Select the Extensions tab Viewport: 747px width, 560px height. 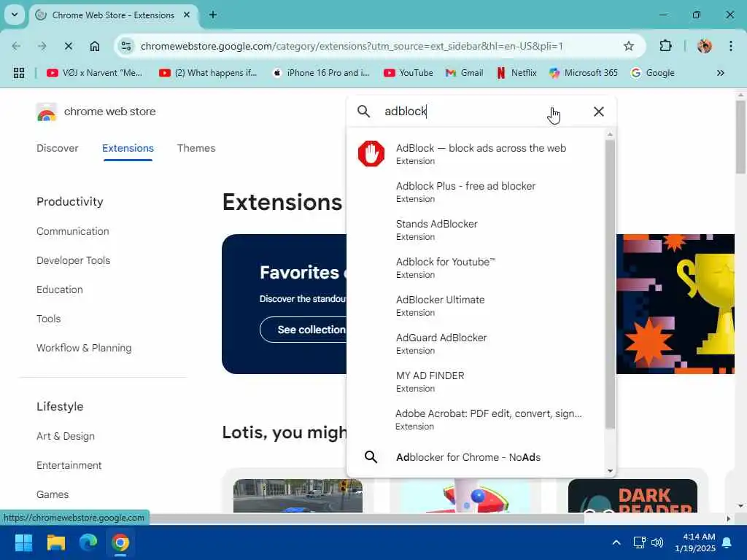point(128,148)
